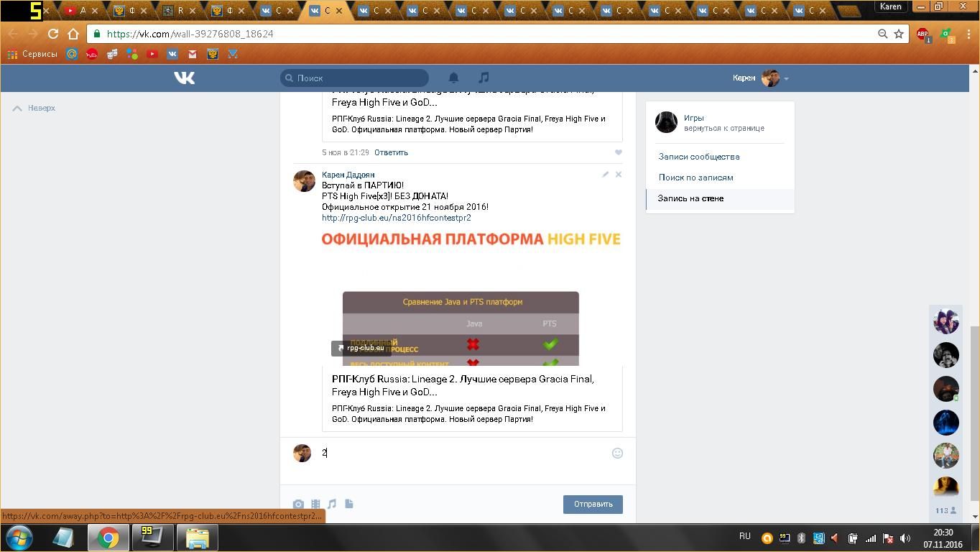Edit Карен Дадоян's comment with the pencil
Screen dimensions: 980x552
pyautogui.click(x=605, y=174)
